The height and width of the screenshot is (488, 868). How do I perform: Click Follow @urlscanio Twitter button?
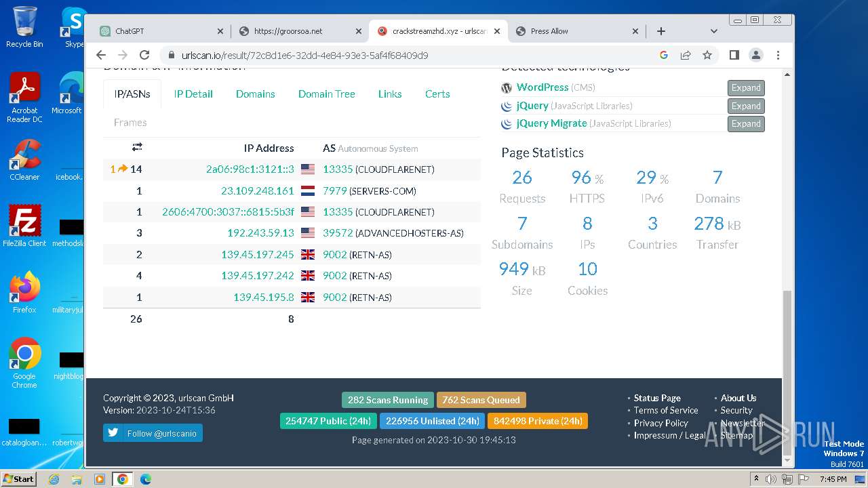pos(153,433)
